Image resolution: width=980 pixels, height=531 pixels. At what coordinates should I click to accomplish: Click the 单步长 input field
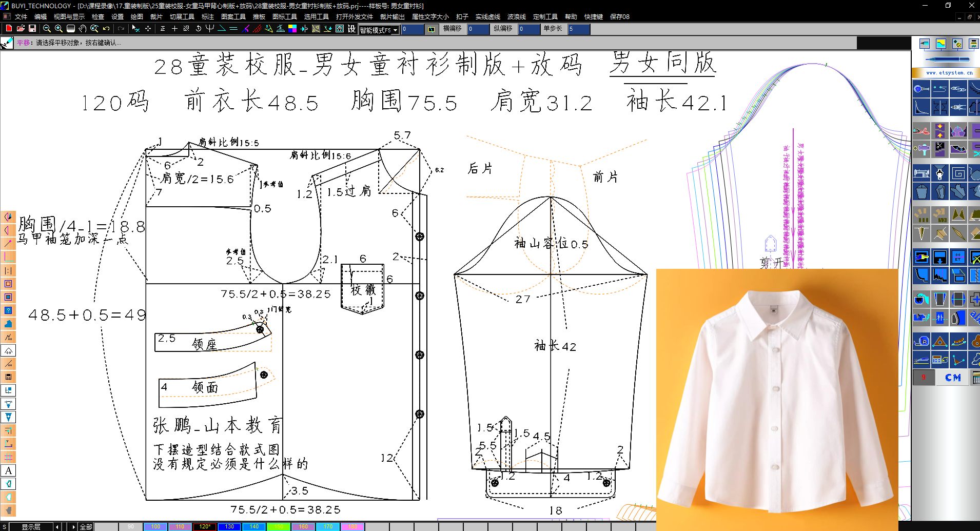[579, 29]
